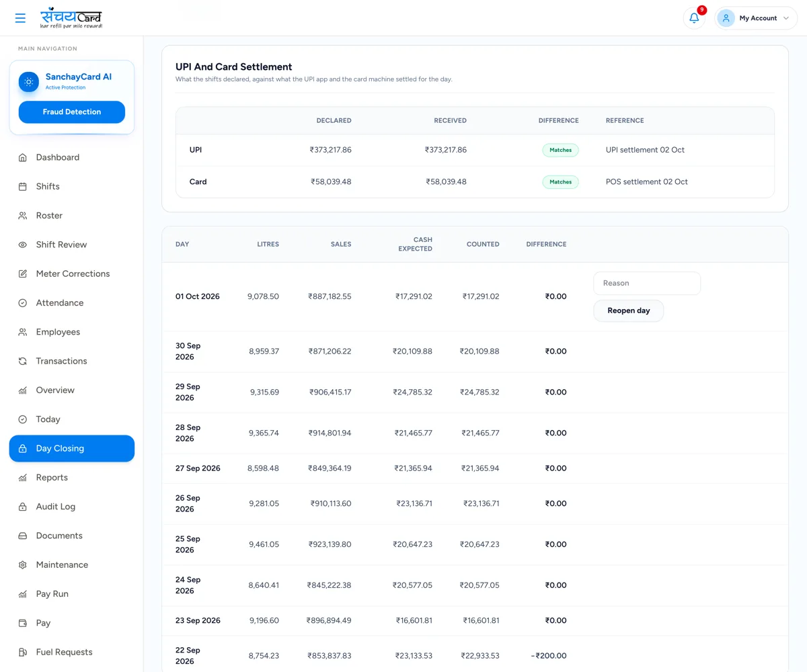Click the Shifts calendar icon

pos(22,187)
